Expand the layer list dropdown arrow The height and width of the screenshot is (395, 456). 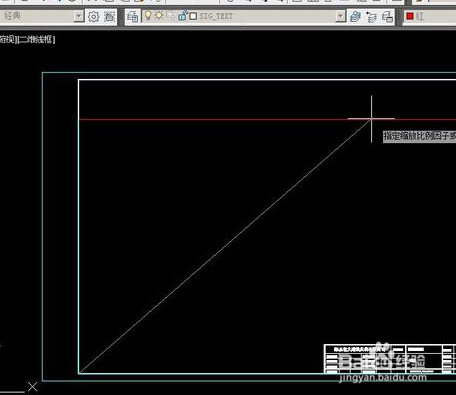340,16
